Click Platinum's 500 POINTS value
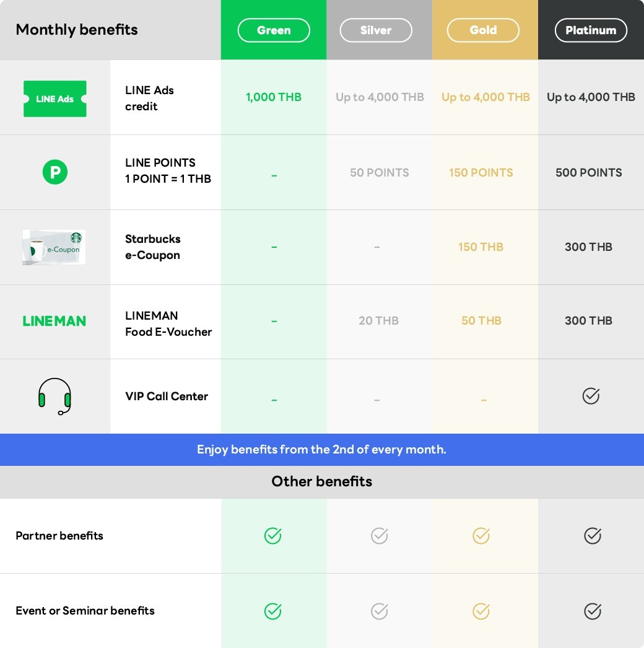The image size is (644, 648). (x=588, y=173)
